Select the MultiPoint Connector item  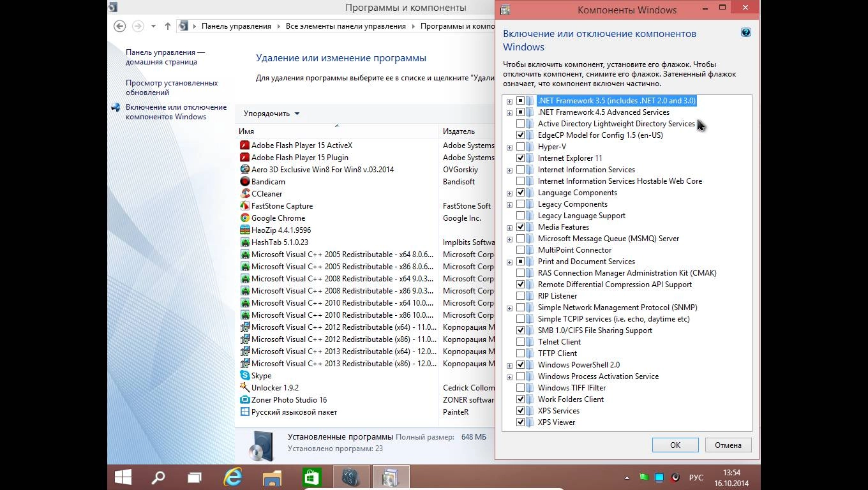(574, 250)
